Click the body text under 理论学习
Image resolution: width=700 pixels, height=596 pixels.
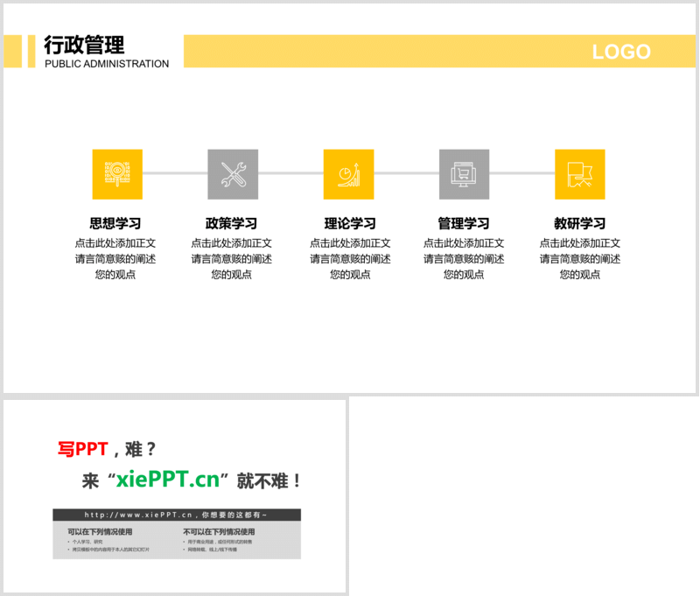(x=349, y=259)
